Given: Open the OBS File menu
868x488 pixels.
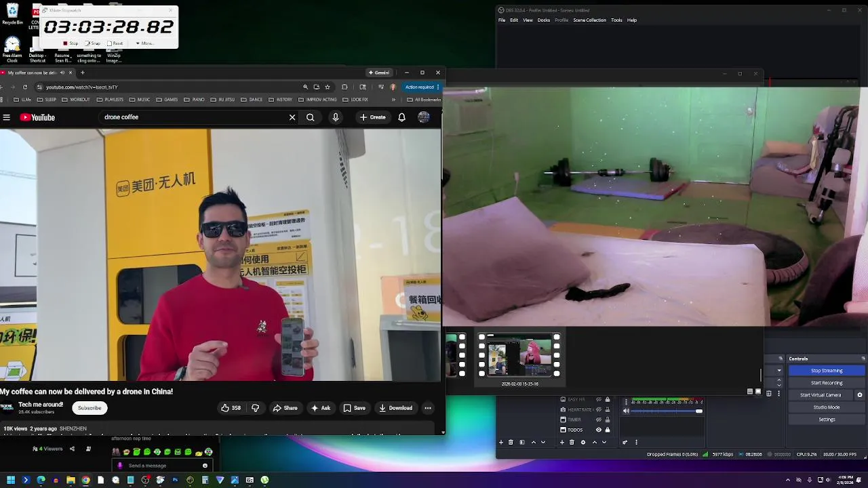Looking at the screenshot, I should [x=502, y=20].
